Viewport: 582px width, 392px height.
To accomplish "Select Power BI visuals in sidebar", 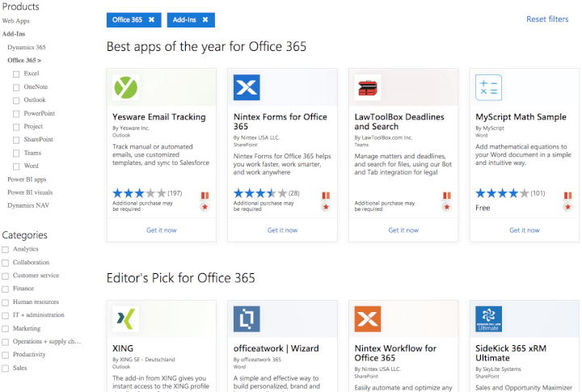I will [30, 192].
